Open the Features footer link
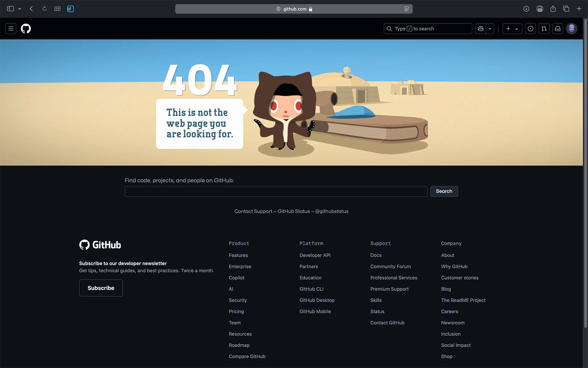588x368 pixels. [238, 255]
